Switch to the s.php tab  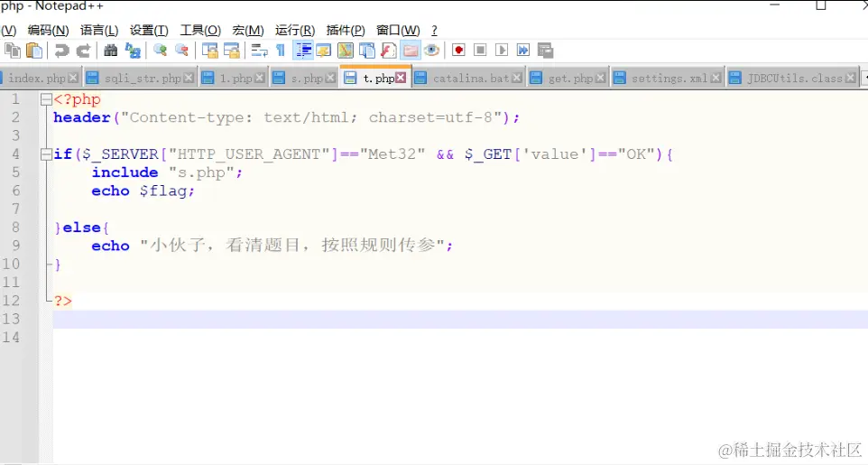coord(308,79)
